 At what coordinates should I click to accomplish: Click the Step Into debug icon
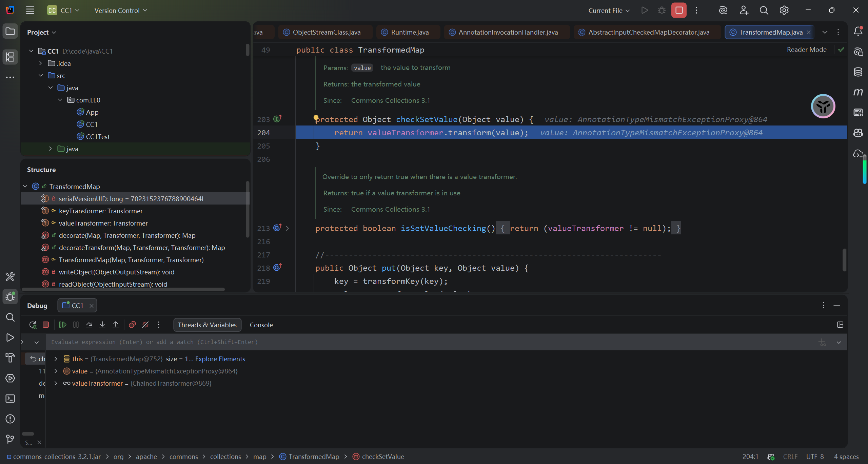tap(102, 325)
